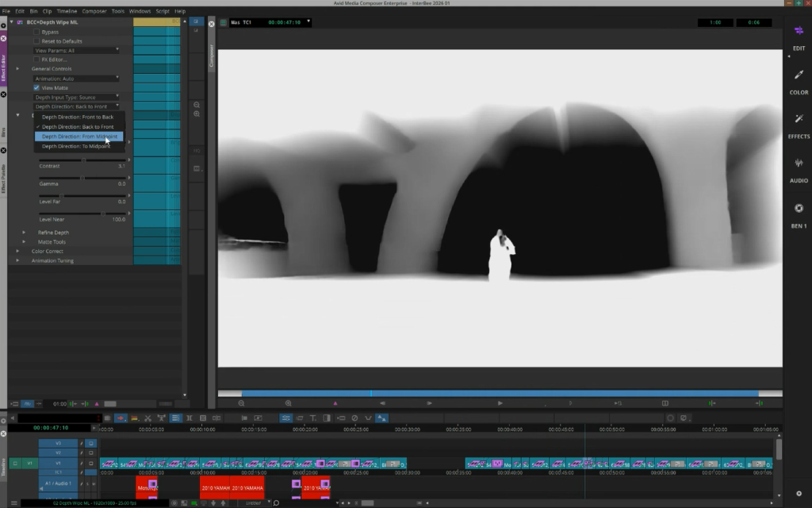Click the Play button under the viewer
This screenshot has height=508, width=812.
point(500,403)
